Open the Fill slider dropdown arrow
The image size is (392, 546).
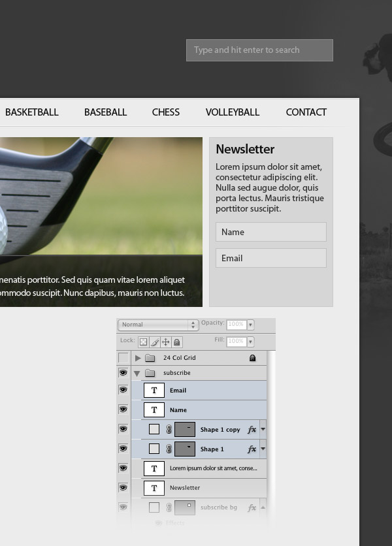click(x=250, y=342)
